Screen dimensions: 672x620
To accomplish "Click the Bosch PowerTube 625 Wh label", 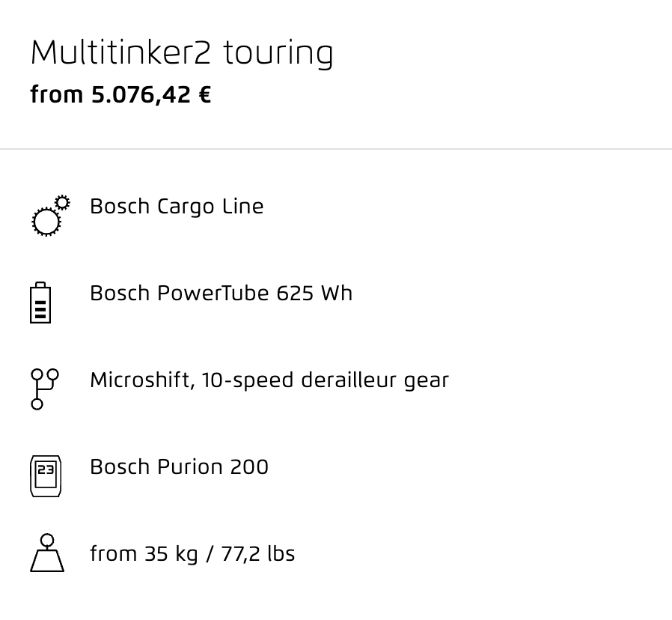I will [222, 294].
